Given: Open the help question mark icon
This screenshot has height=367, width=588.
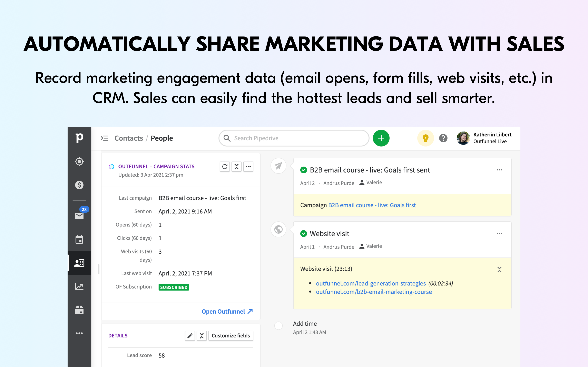Looking at the screenshot, I should [x=443, y=138].
